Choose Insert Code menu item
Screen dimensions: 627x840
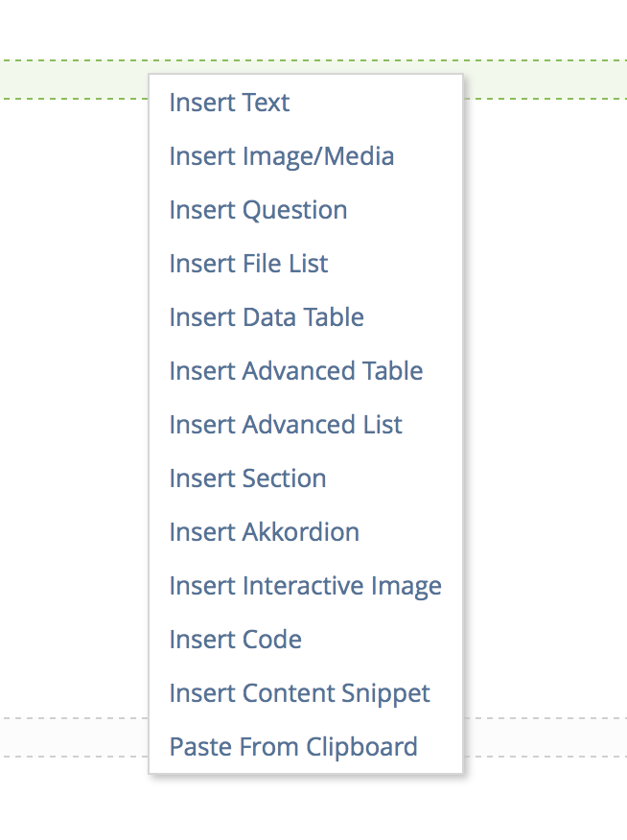pyautogui.click(x=235, y=640)
